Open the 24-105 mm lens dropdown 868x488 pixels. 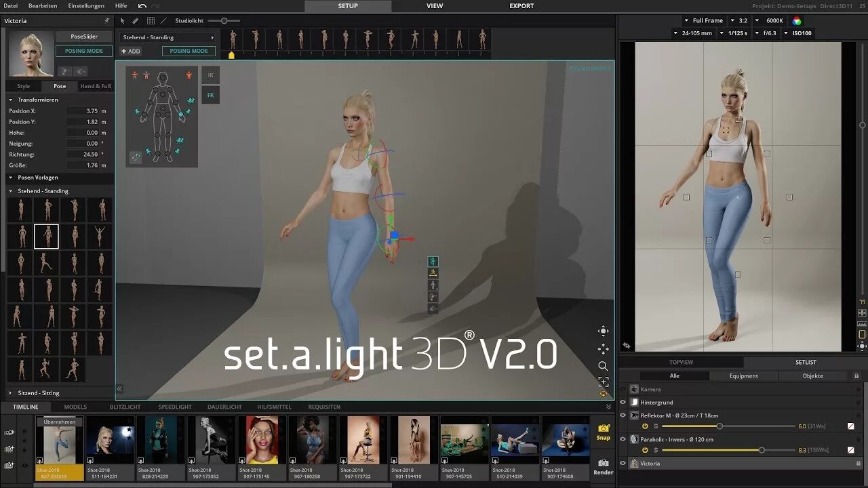pos(694,33)
